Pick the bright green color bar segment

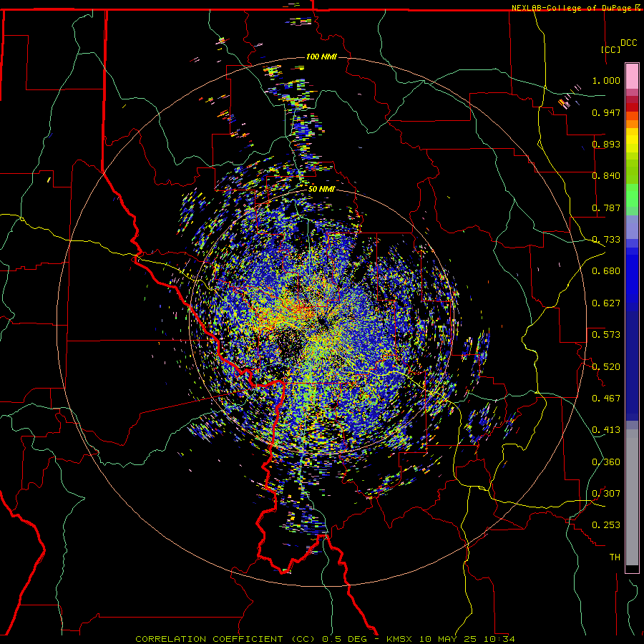click(x=632, y=195)
